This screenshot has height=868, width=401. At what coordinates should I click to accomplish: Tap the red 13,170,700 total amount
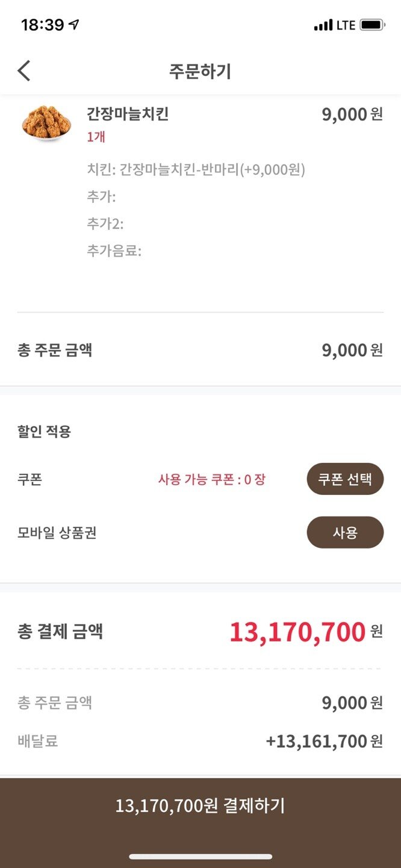(297, 632)
